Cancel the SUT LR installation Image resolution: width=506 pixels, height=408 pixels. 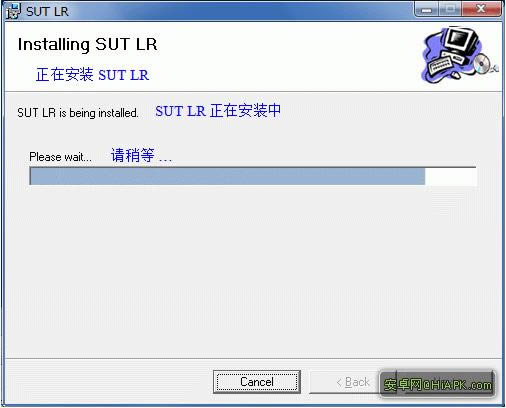click(x=257, y=382)
